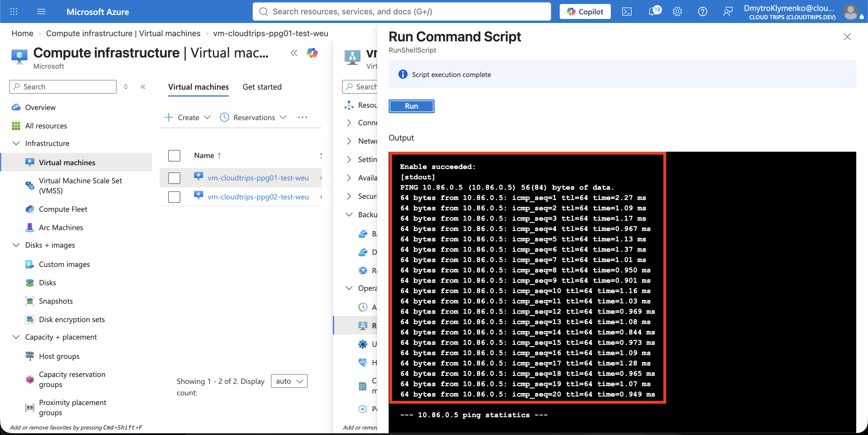Open Capacity reservation groups item
Image resolution: width=868 pixels, height=435 pixels.
pyautogui.click(x=72, y=379)
